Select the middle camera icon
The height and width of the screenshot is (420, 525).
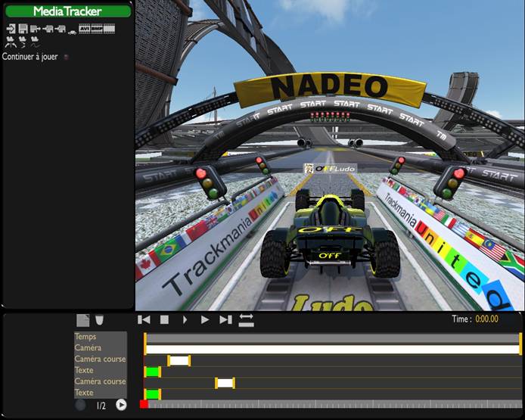(23, 42)
